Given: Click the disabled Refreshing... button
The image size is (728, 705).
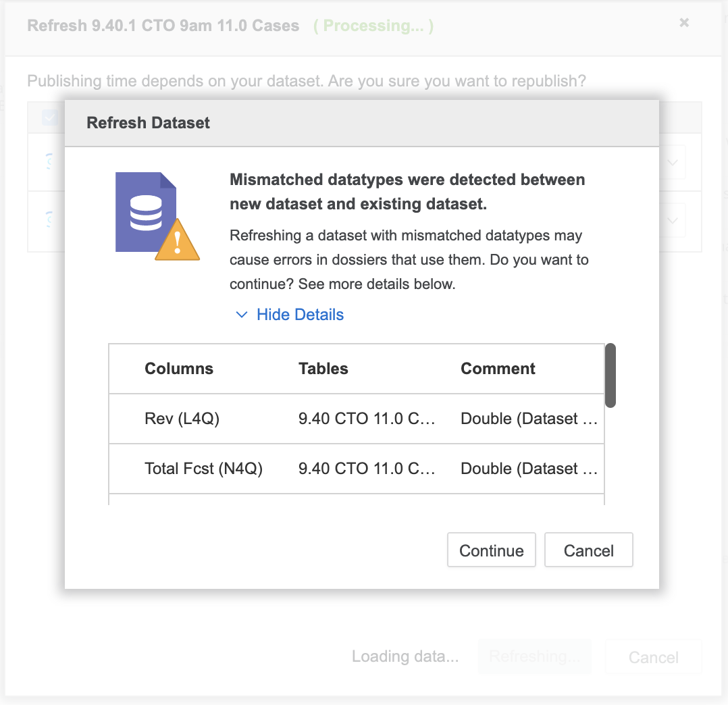Looking at the screenshot, I should (534, 656).
